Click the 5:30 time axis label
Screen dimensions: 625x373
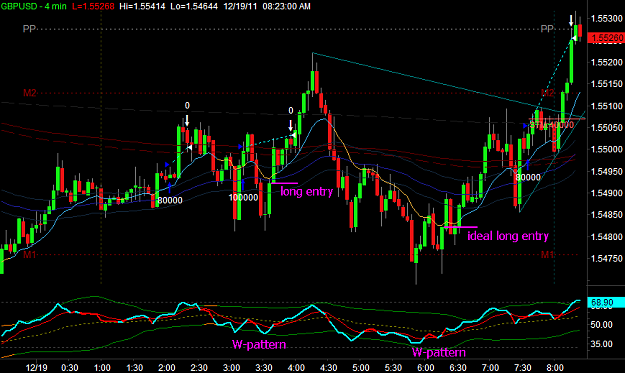coord(393,367)
